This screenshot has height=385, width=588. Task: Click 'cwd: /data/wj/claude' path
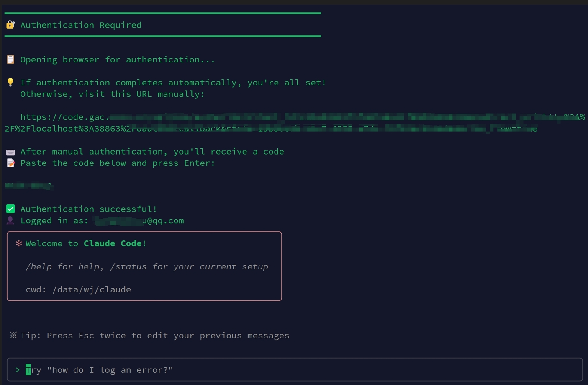coord(78,289)
